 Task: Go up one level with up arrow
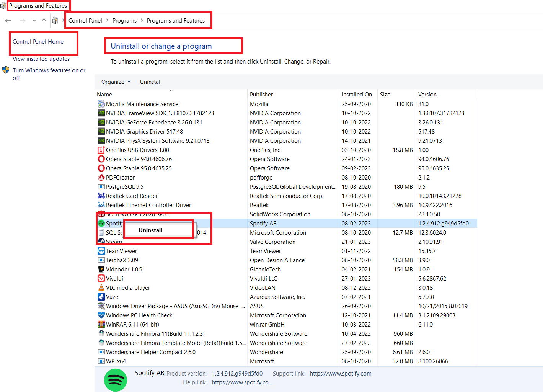coord(44,21)
